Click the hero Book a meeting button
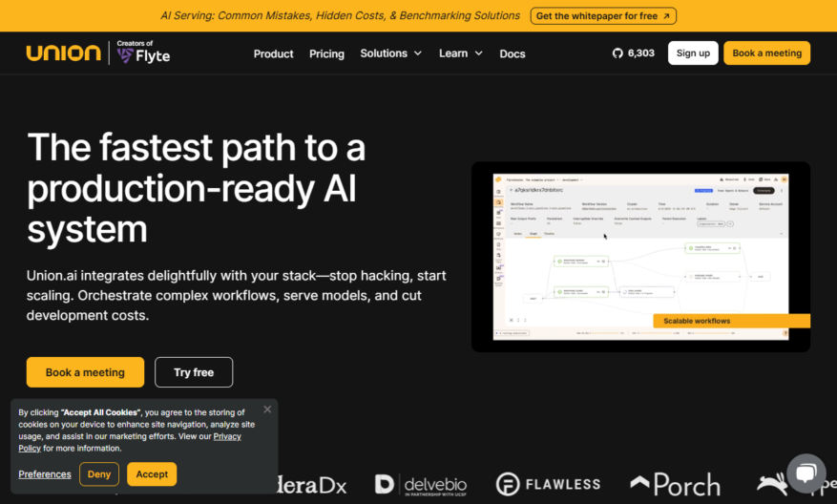Screen dimensions: 837x504 [85, 372]
